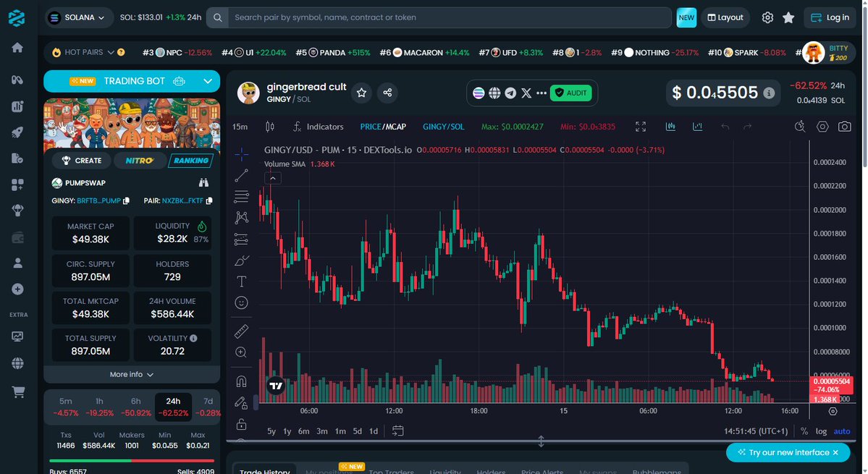The image size is (868, 474).
Task: Click the AUDIT button
Action: pyautogui.click(x=570, y=93)
